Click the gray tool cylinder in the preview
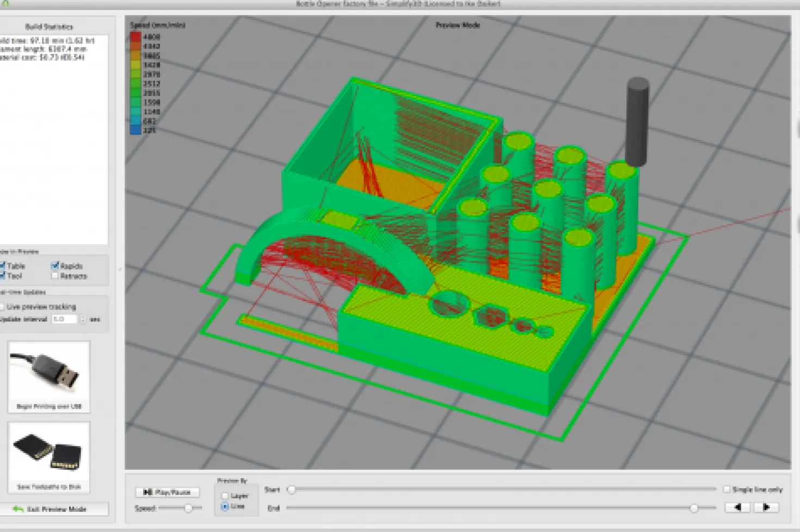 [637, 121]
